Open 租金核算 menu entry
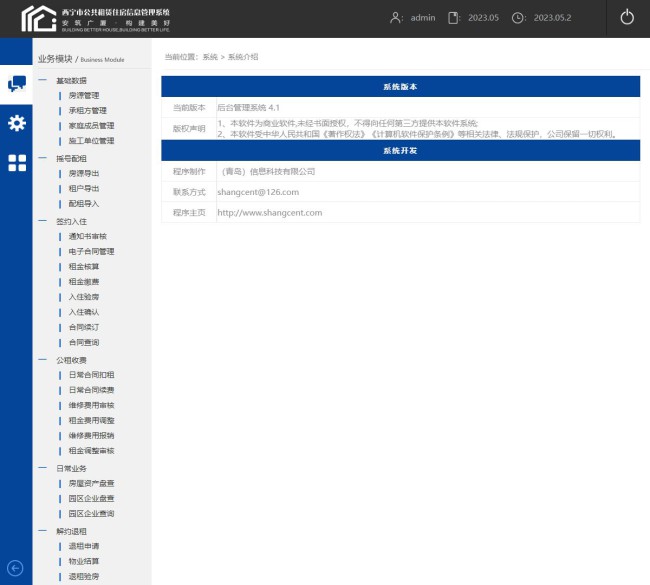Viewport: 650px width, 585px height. tap(83, 267)
